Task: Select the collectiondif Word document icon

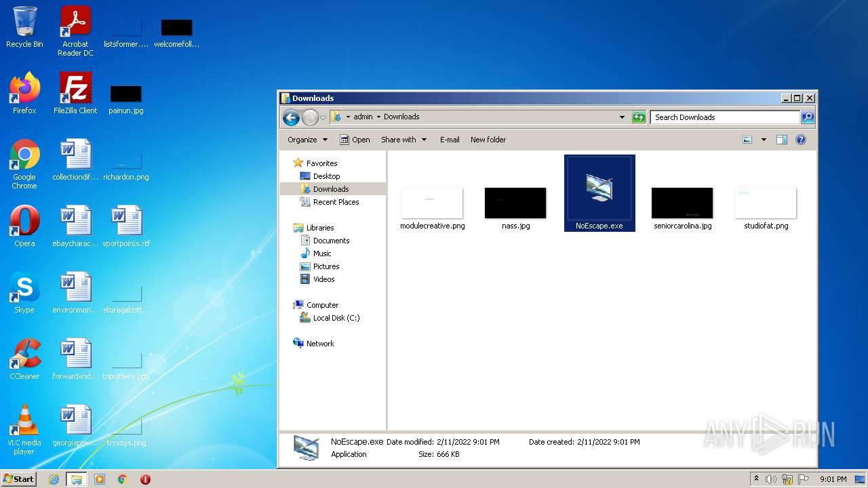Action: tap(75, 159)
